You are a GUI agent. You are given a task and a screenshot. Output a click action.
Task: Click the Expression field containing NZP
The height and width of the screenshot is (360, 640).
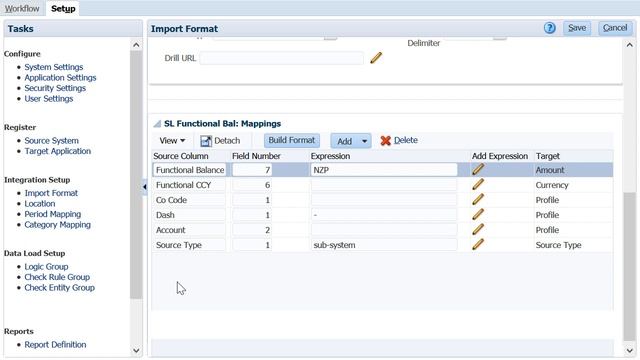click(x=384, y=170)
